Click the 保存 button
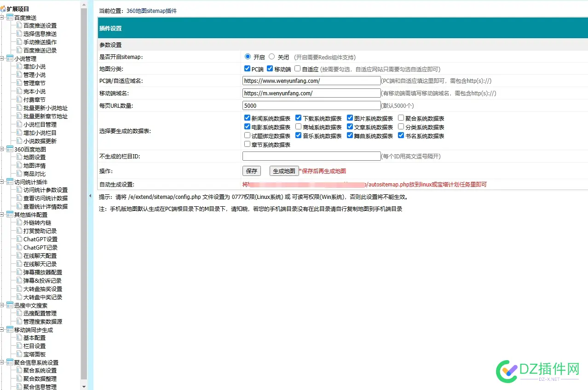 click(252, 171)
